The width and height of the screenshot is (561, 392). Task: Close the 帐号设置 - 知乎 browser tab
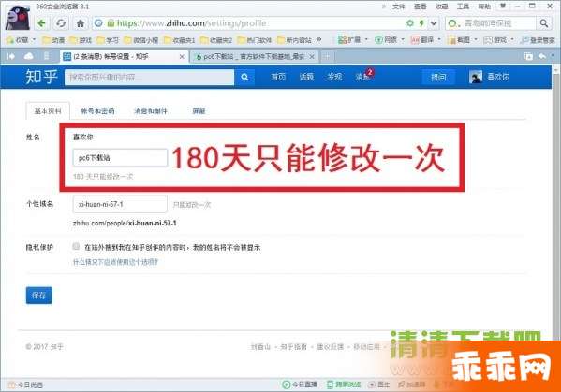pyautogui.click(x=182, y=56)
